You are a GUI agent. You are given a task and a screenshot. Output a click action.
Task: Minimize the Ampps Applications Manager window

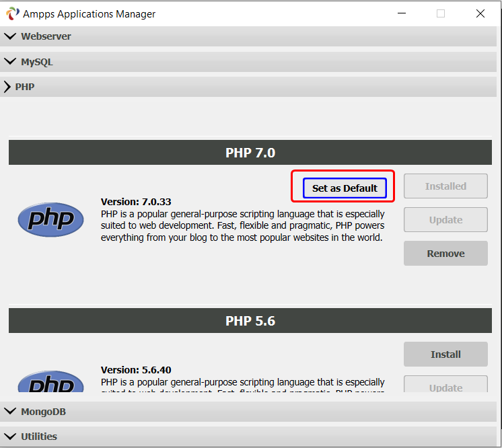pos(402,13)
